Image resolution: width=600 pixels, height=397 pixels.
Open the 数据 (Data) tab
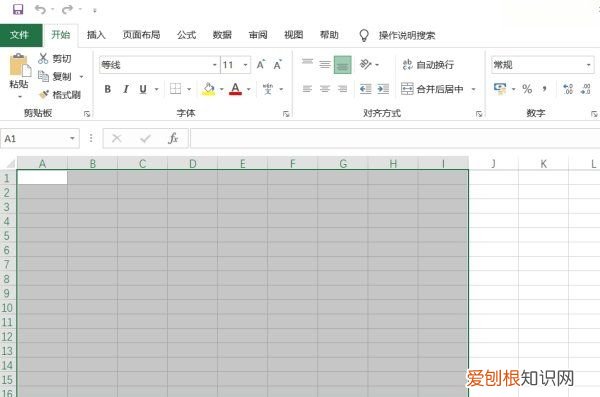pyautogui.click(x=222, y=35)
